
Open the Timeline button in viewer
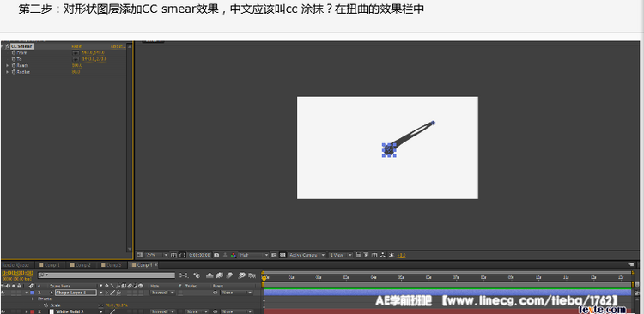(374, 255)
